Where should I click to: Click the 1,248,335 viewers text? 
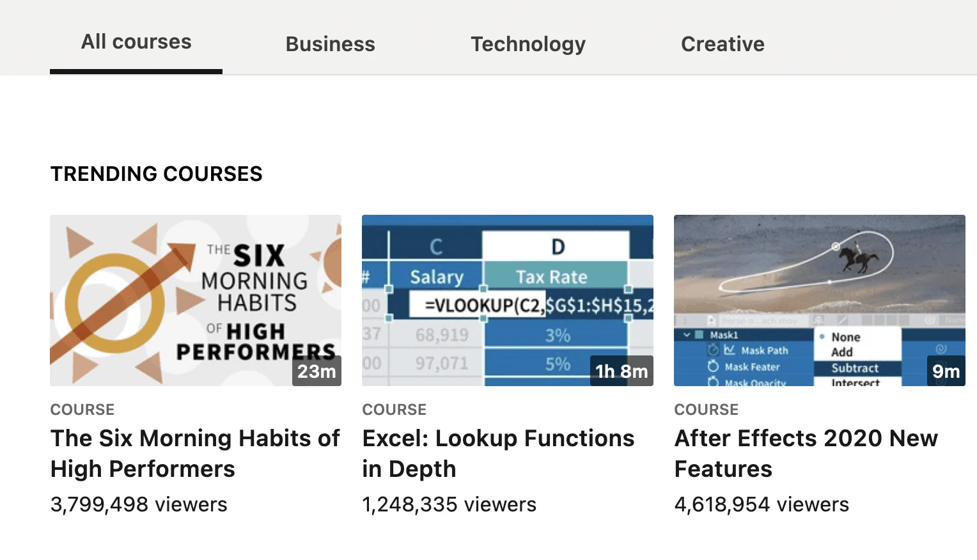449,504
